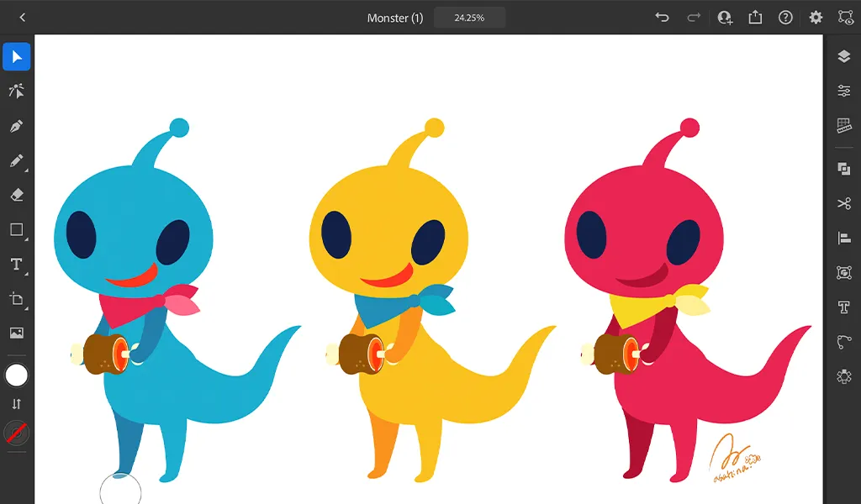Select the Selection arrow tool
Viewport: 861px width, 504px height.
pyautogui.click(x=17, y=57)
